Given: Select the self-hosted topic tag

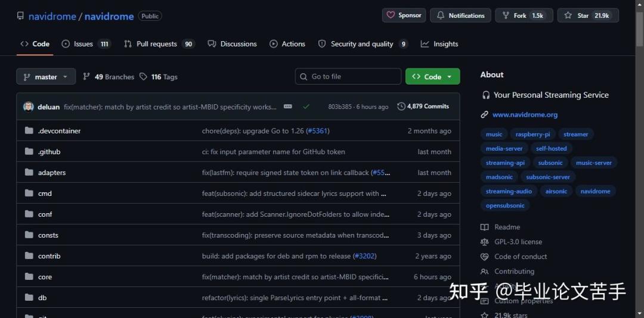Looking at the screenshot, I should 551,148.
